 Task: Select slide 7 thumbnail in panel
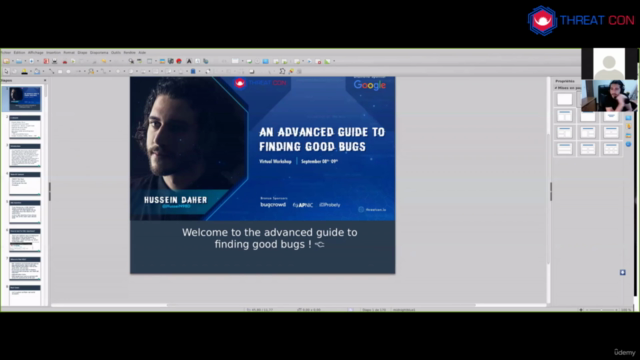coord(25,269)
